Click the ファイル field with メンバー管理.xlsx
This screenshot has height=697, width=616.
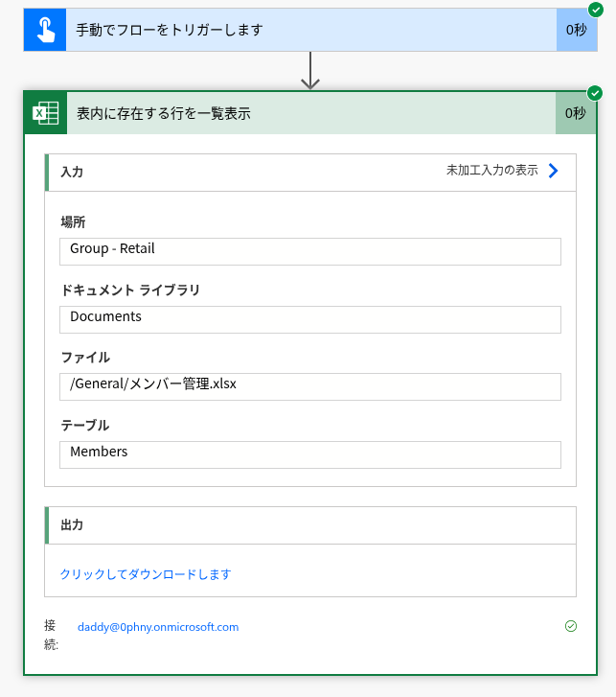click(x=310, y=386)
